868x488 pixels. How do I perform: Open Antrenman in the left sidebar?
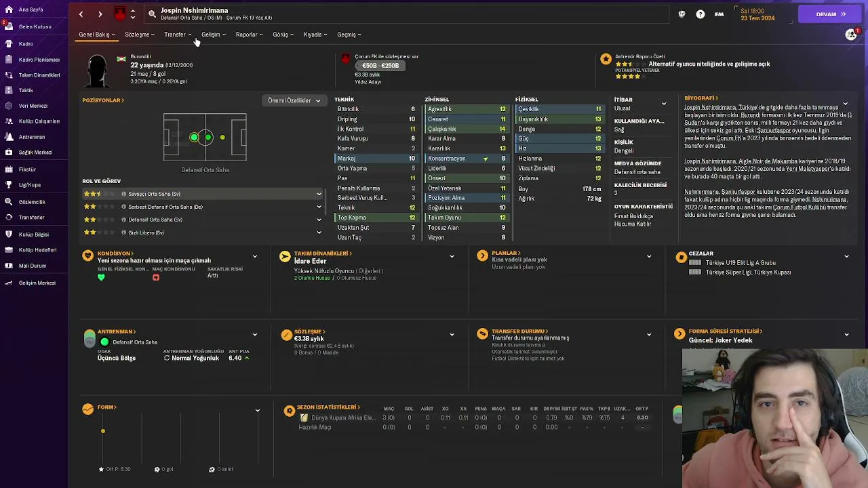click(x=31, y=137)
